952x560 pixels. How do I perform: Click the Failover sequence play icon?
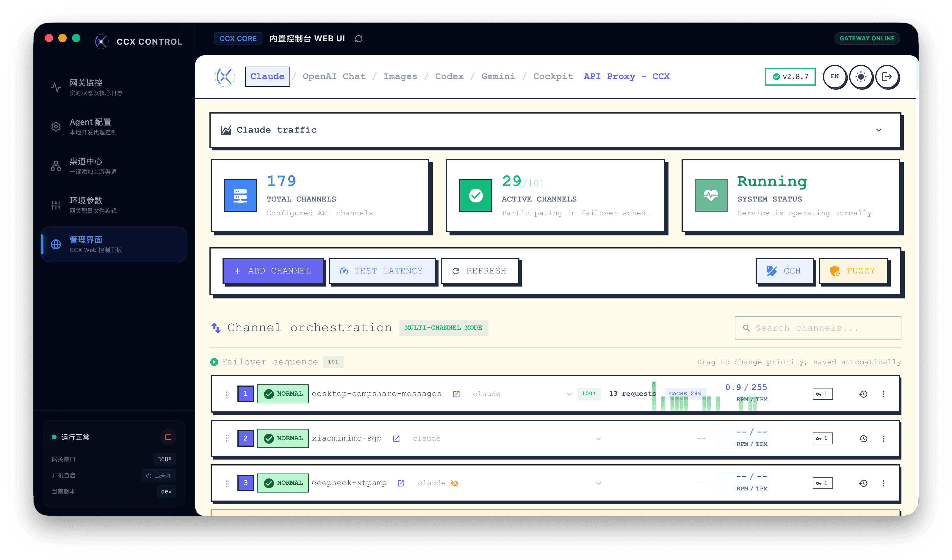click(x=214, y=362)
